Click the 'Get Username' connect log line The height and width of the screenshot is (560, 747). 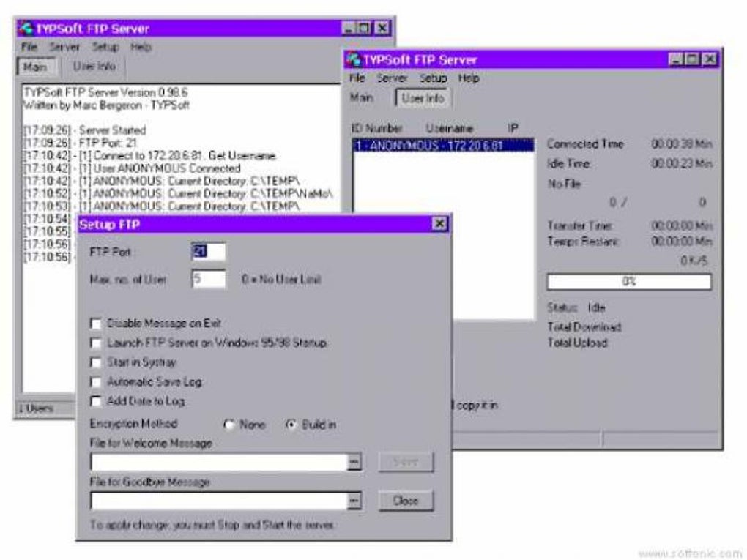pos(149,155)
